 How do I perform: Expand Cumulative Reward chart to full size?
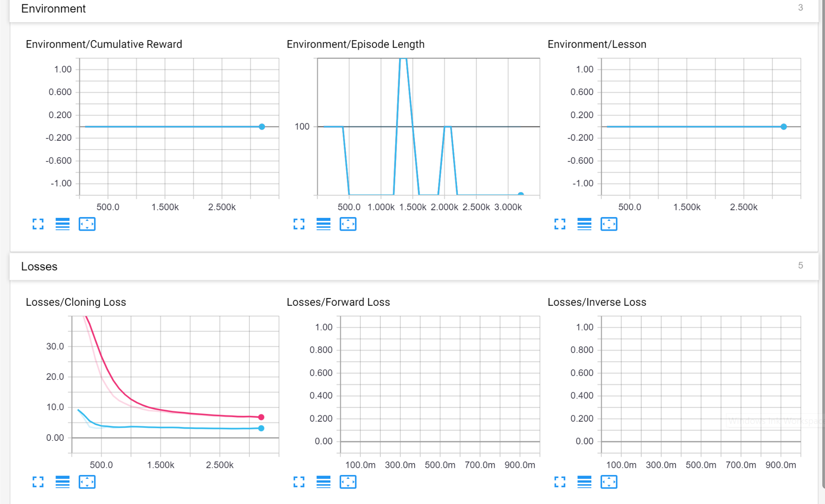coord(38,224)
